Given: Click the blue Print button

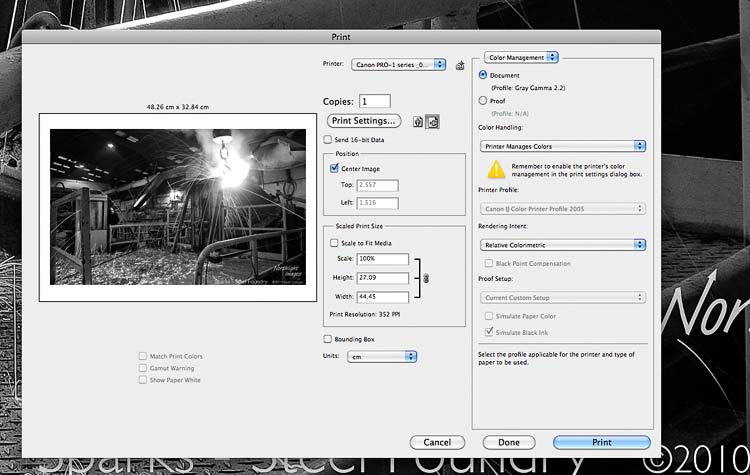Looking at the screenshot, I should point(602,442).
